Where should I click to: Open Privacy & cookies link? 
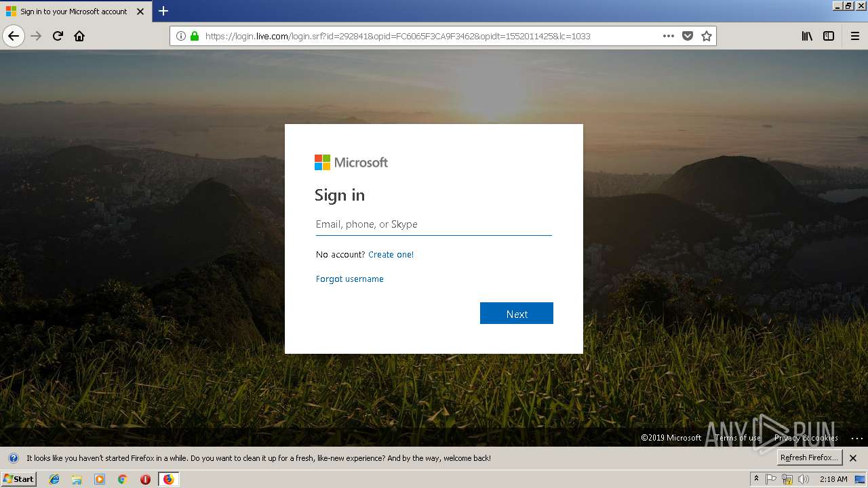tap(806, 438)
